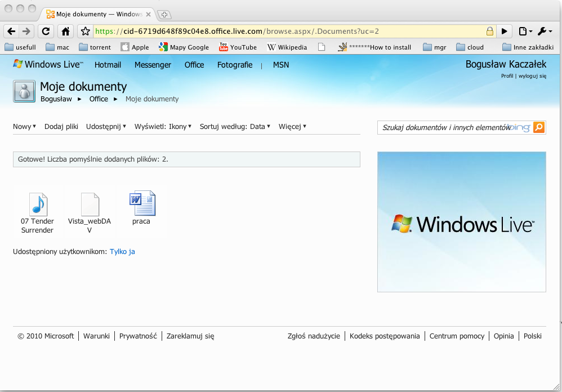
Task: Expand the Udostępnij dropdown
Action: point(106,127)
